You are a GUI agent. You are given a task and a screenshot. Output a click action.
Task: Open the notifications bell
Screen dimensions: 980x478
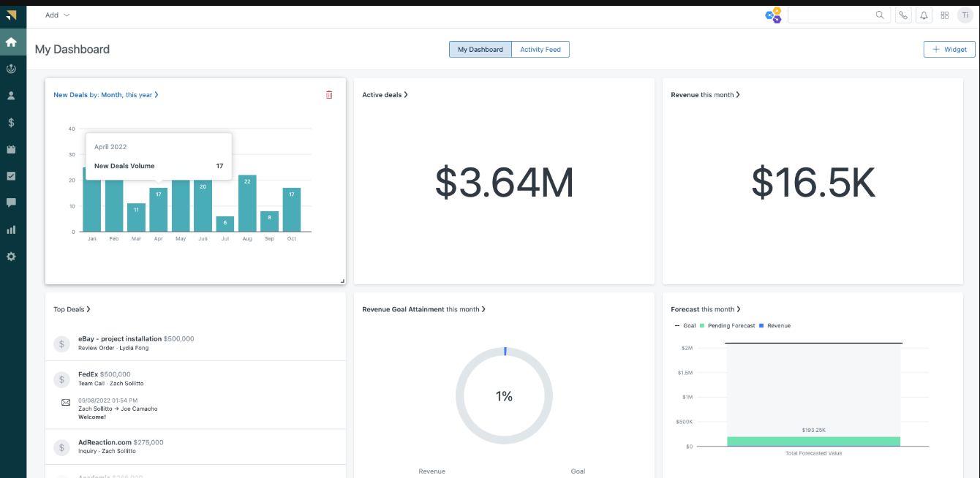click(924, 15)
